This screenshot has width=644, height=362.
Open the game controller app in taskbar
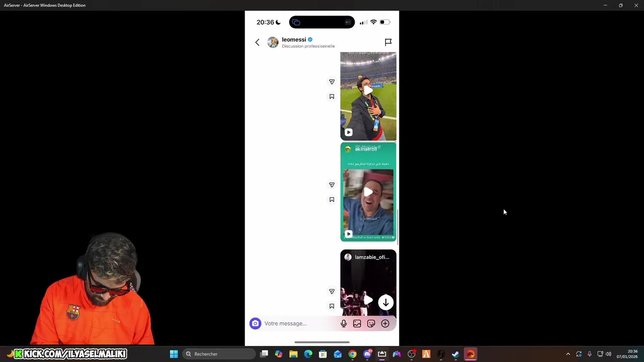pos(396,354)
